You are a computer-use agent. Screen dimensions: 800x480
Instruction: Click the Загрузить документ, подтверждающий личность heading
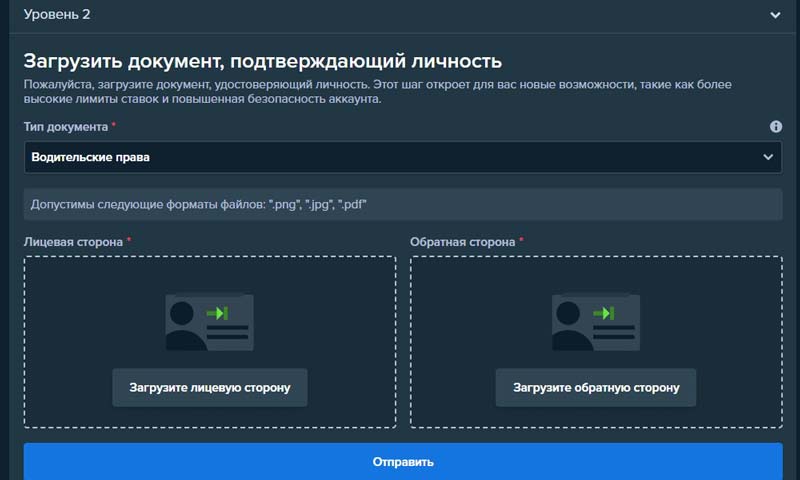[262, 62]
